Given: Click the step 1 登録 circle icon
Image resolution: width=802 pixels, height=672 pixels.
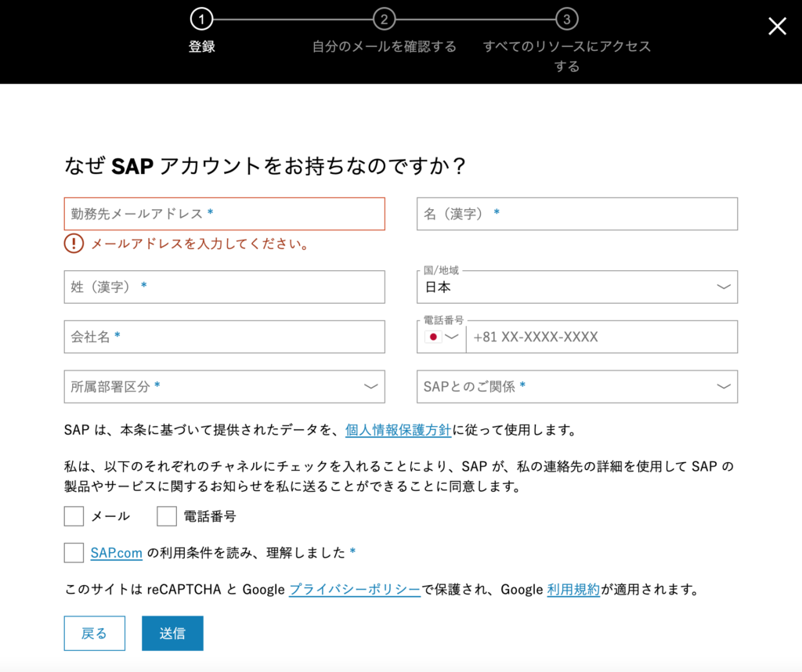Looking at the screenshot, I should pyautogui.click(x=201, y=18).
